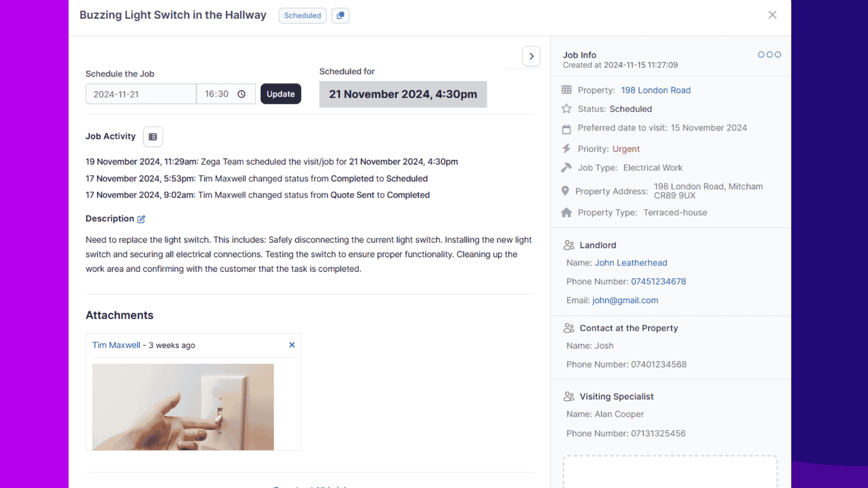Click the Urgent priority value
868x488 pixels.
pos(626,149)
